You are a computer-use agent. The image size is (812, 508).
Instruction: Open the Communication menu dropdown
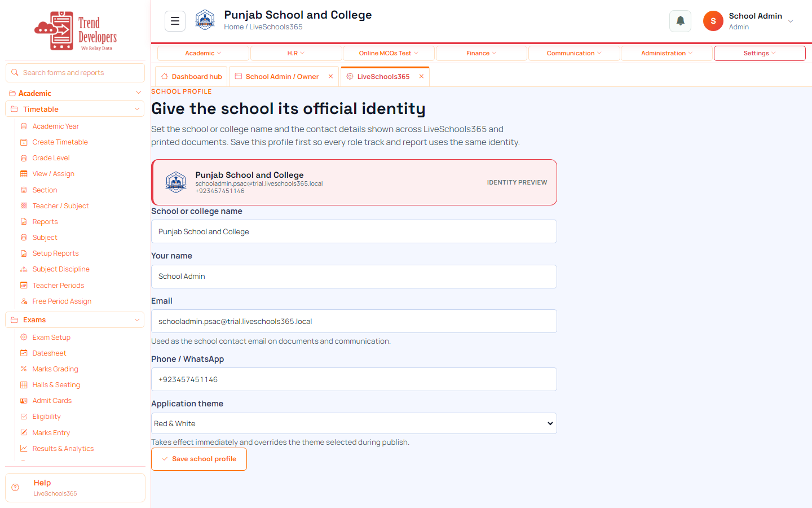[x=574, y=53]
